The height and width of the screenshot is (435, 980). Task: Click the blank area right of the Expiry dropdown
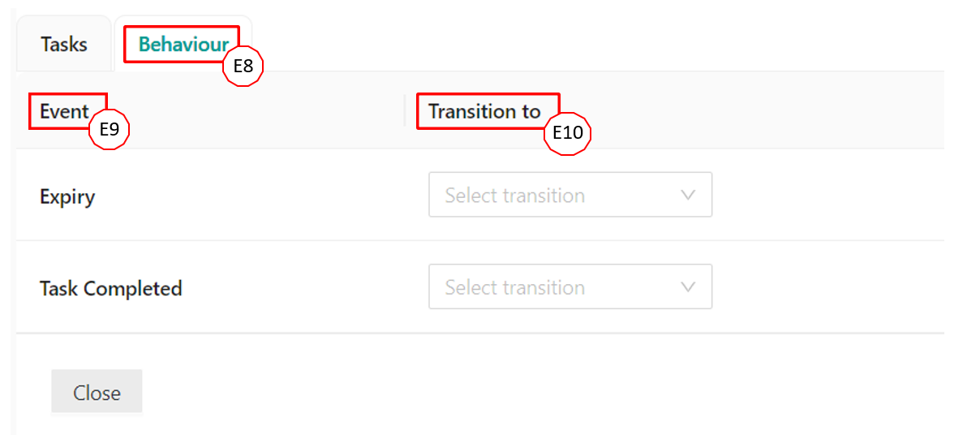click(x=827, y=195)
